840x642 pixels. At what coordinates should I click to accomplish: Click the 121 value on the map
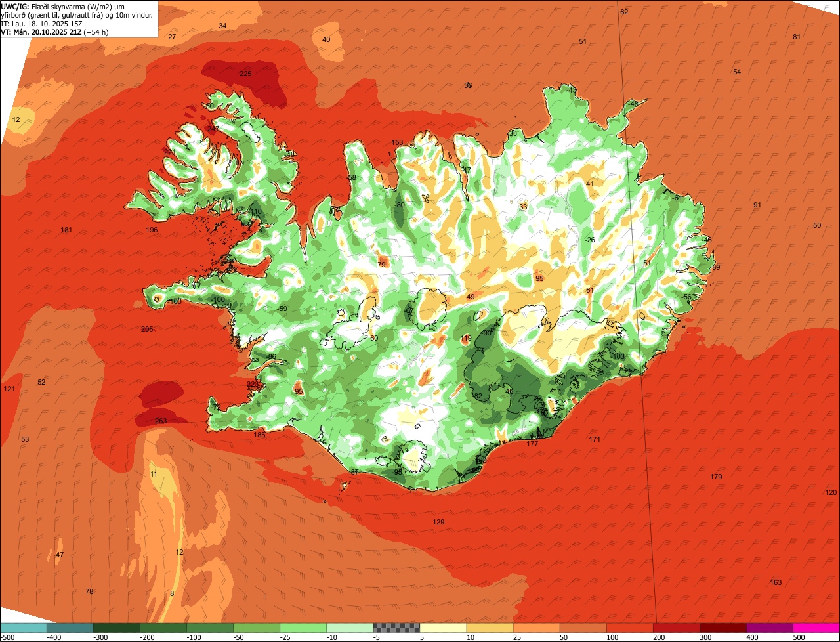coord(9,389)
